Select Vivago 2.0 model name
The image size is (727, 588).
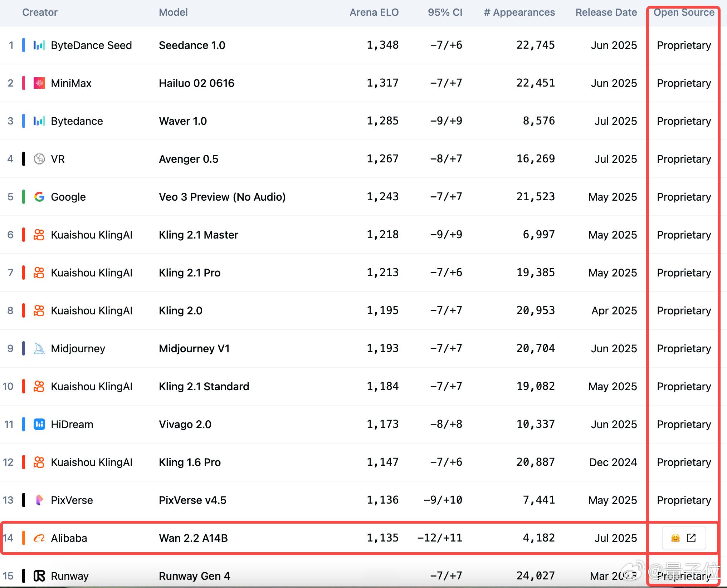[x=185, y=425]
